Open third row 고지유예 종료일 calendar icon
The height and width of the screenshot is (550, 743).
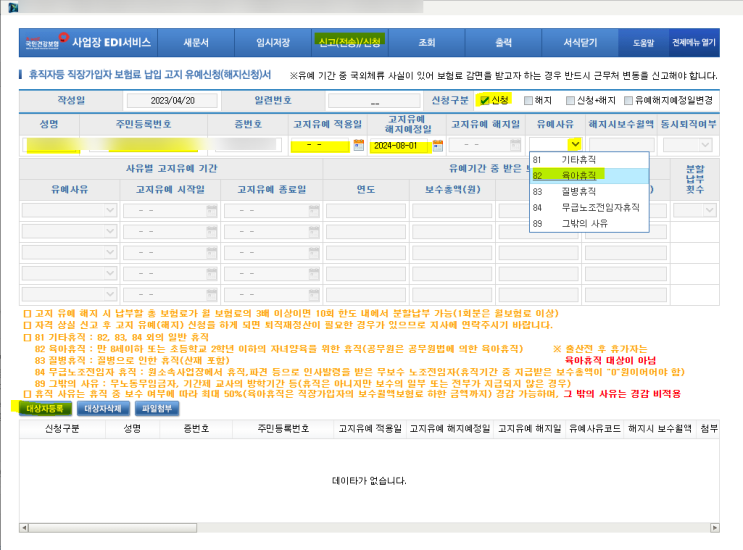pyautogui.click(x=314, y=252)
